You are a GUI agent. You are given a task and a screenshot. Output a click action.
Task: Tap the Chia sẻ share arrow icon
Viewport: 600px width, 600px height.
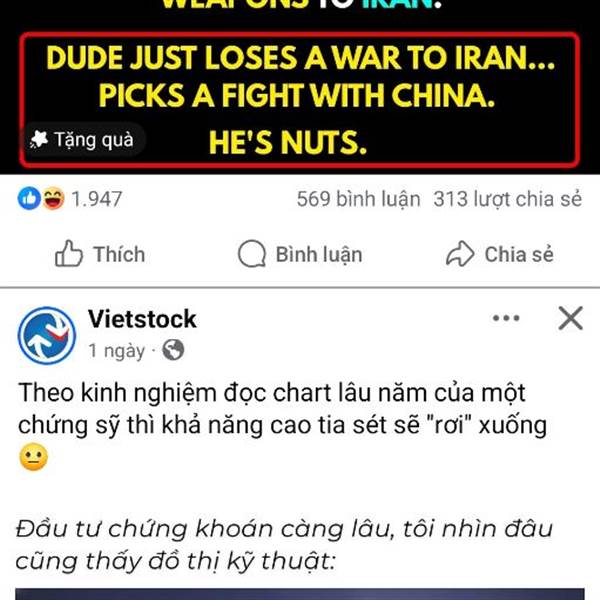460,254
